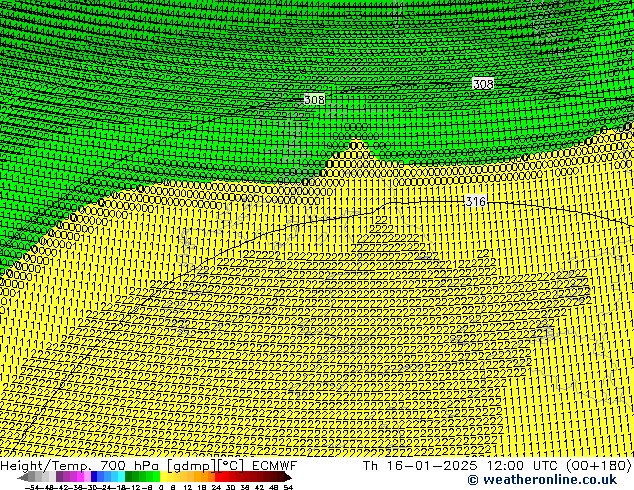Click the Th 16-01-2025 12:00 UTC date

[x=462, y=465]
